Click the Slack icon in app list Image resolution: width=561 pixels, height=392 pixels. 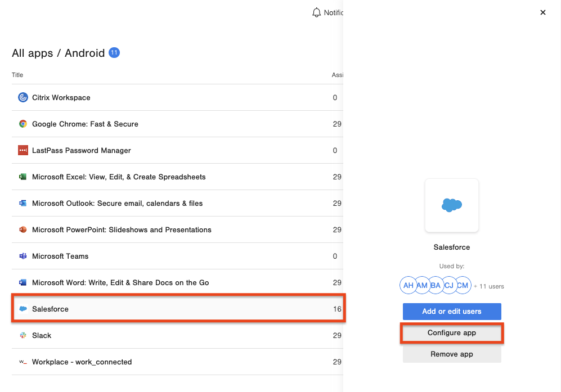click(x=23, y=335)
